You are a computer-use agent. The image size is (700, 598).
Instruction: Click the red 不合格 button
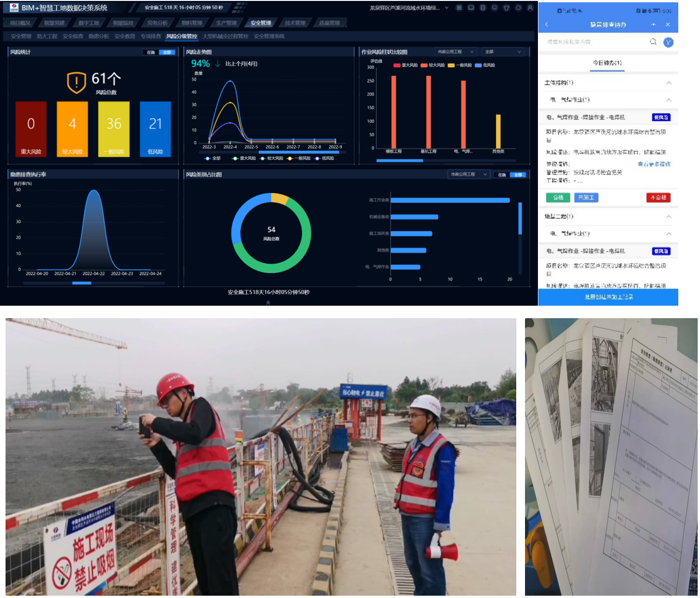(x=658, y=198)
